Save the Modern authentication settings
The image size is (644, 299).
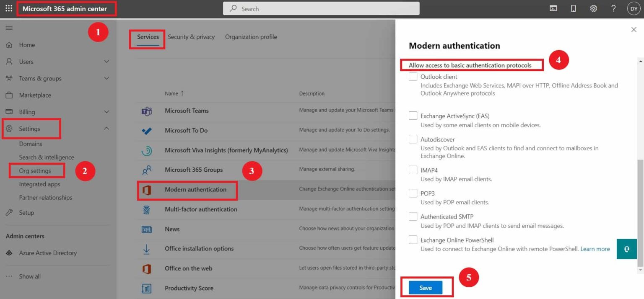426,288
